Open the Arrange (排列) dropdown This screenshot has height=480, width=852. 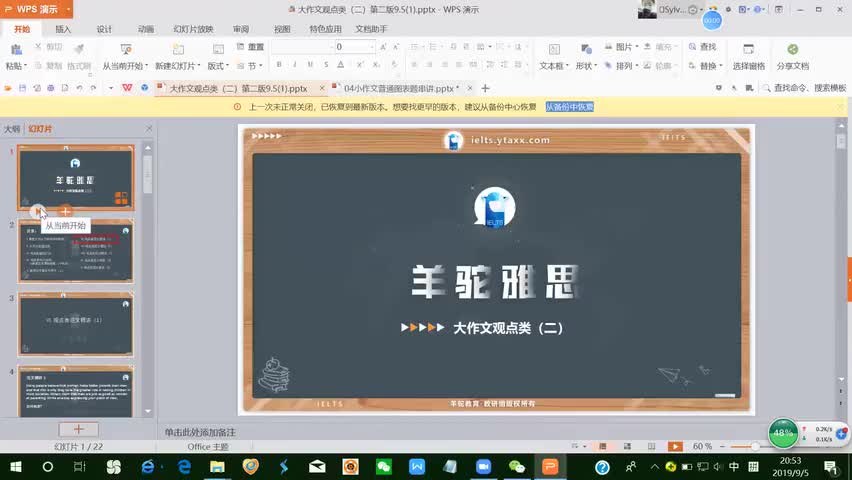(x=622, y=66)
